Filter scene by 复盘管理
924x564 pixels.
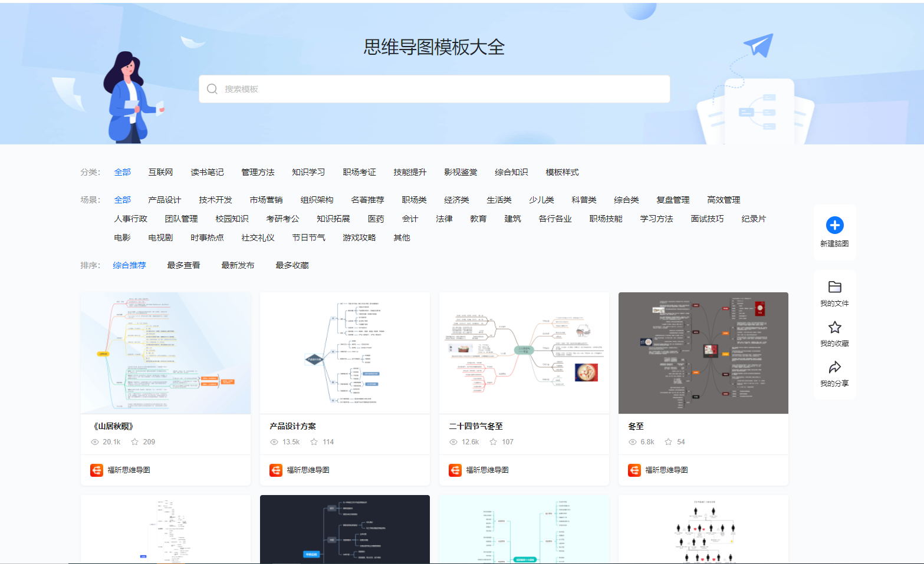tap(673, 200)
